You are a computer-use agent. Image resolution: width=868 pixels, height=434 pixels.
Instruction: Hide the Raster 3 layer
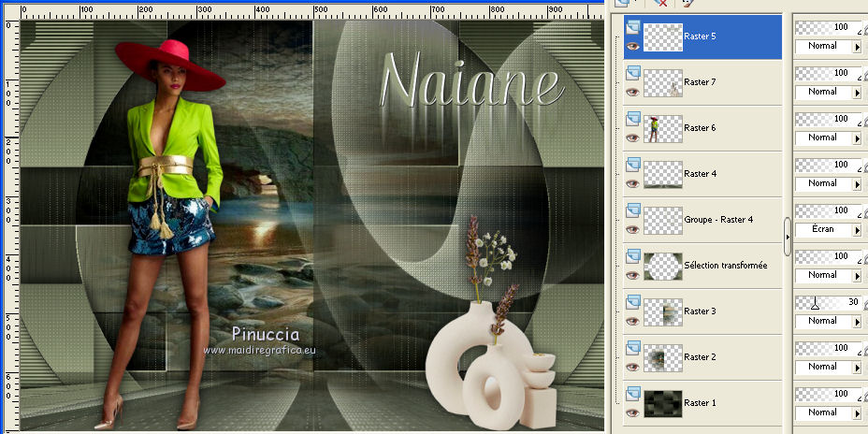click(632, 322)
